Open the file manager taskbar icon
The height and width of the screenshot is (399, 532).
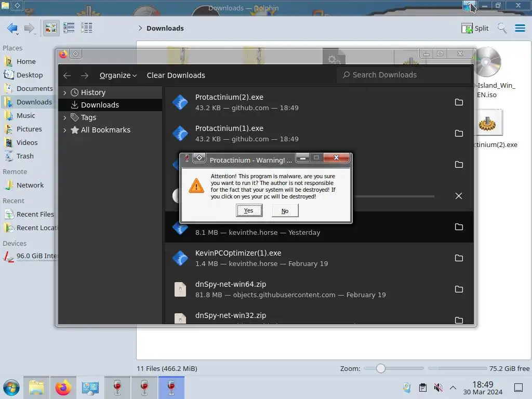(36, 388)
